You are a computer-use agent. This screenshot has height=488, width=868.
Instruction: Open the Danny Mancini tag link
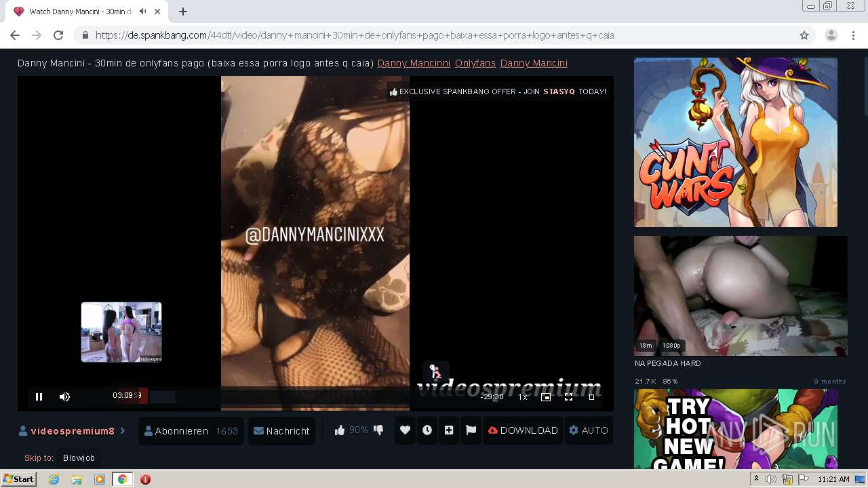point(534,63)
